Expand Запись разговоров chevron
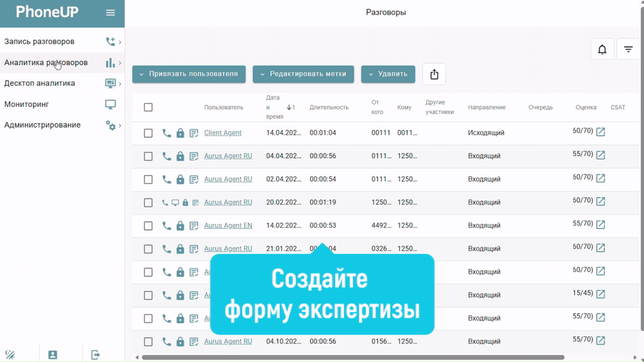Screen dimensions: 644x362 coord(120,42)
